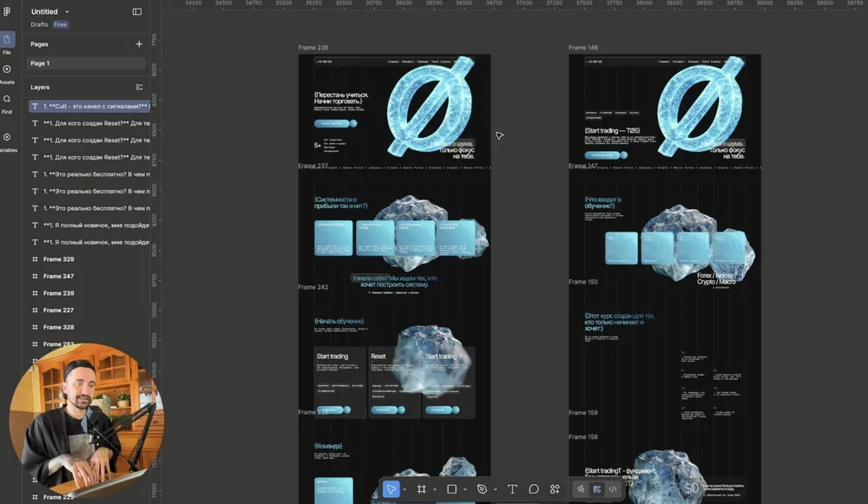Click the Frame 159 canvas label
The width and height of the screenshot is (868, 504).
583,413
